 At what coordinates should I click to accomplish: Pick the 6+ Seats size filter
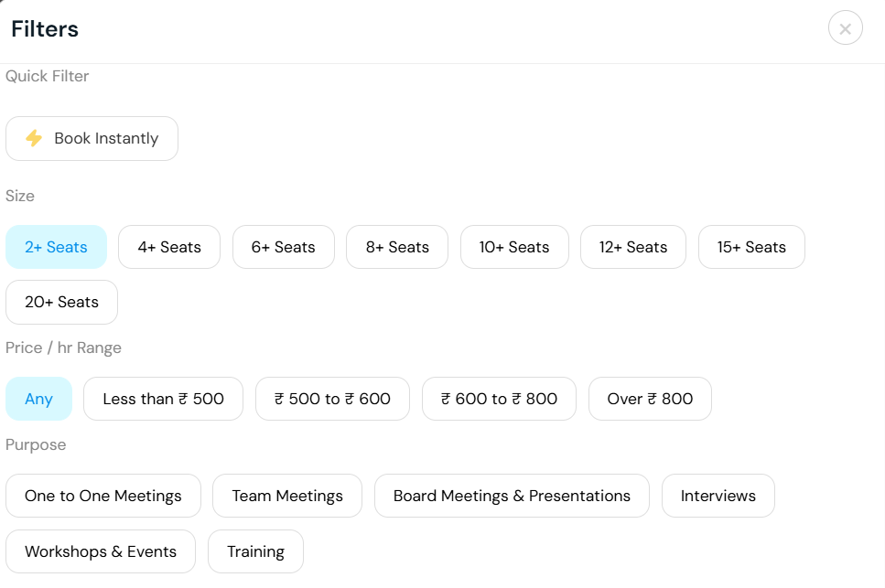(x=284, y=247)
